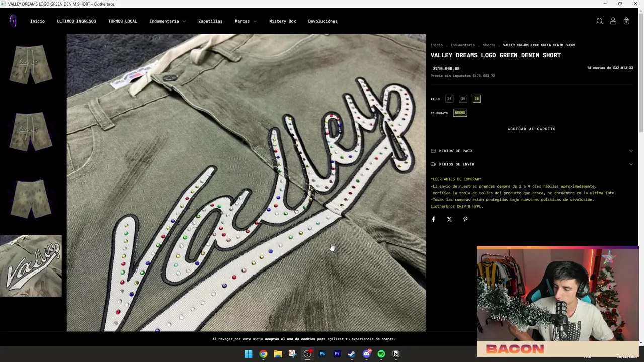Open the user account icon
Viewport: 644px width, 362px height.
pyautogui.click(x=613, y=21)
